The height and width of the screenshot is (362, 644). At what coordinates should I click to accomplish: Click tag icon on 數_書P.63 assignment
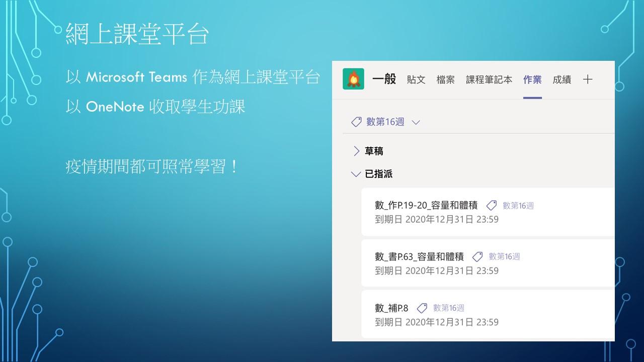coord(477,256)
